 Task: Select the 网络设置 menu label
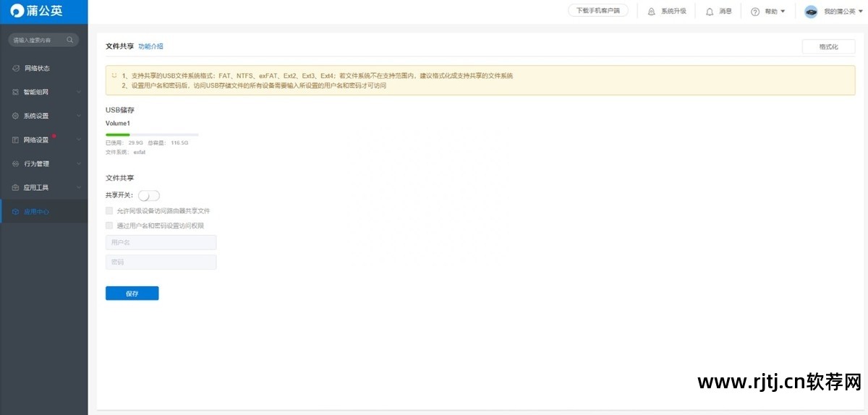tap(36, 140)
